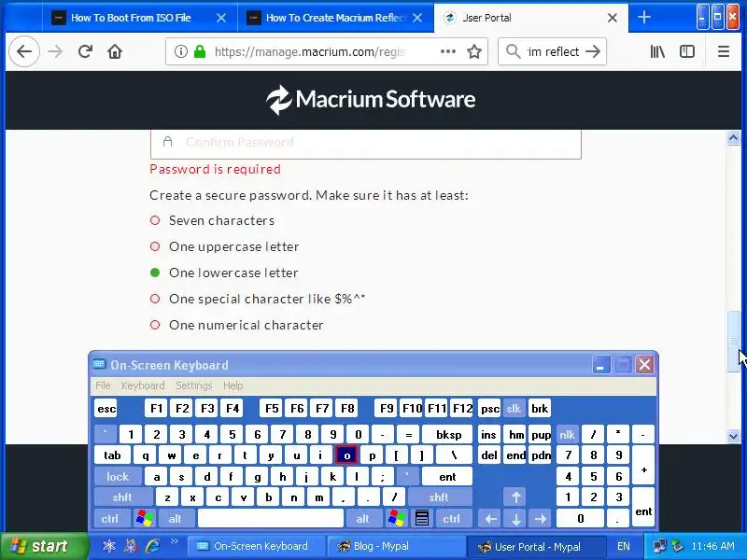Switch to How To Create Macrium Reflect tab

click(x=335, y=18)
